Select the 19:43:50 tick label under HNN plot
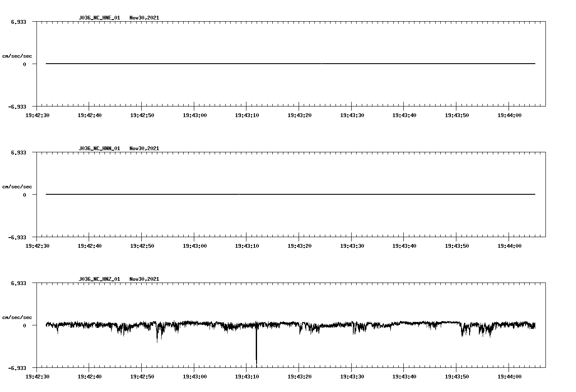576x392 pixels. click(x=457, y=246)
